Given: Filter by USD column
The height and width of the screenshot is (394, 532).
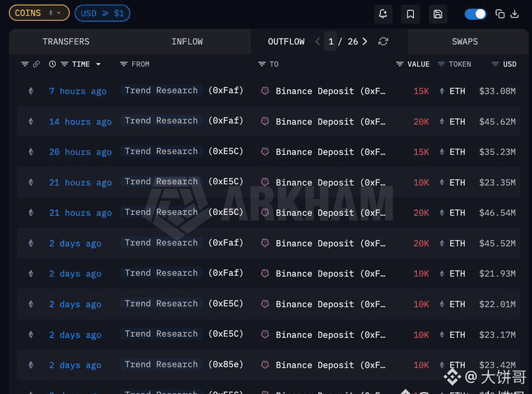Looking at the screenshot, I should click(495, 64).
